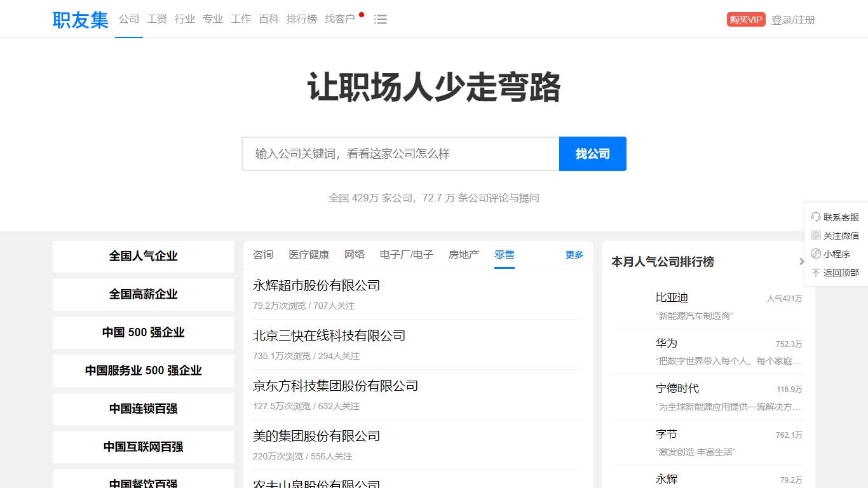Open the 登录/注册 link
This screenshot has width=868, height=488.
pyautogui.click(x=792, y=20)
